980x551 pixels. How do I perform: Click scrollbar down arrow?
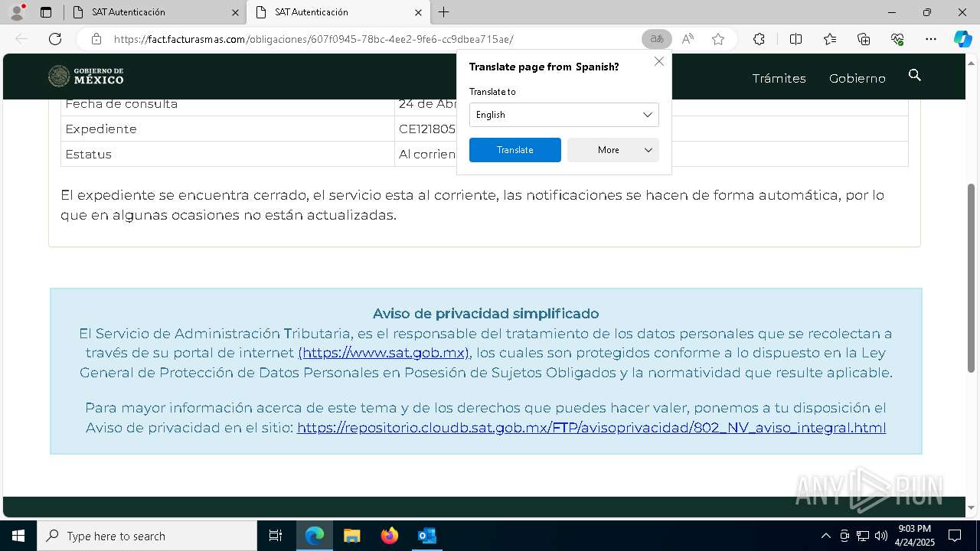pos(972,507)
